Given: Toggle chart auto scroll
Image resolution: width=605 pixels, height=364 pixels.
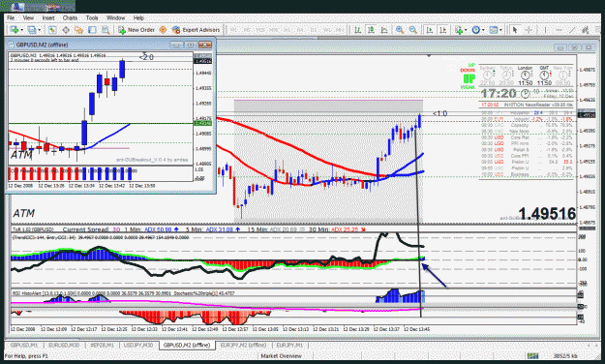Looking at the screenshot, I should click(430, 30).
